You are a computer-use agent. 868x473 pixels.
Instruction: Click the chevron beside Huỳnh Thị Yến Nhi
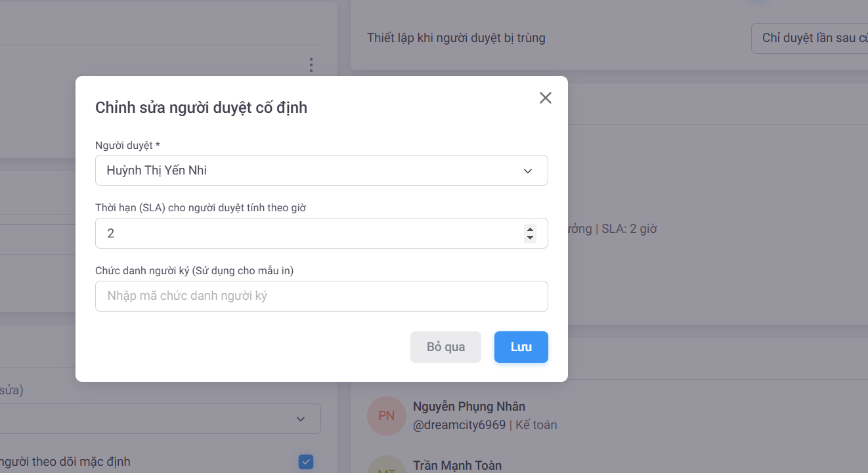527,171
